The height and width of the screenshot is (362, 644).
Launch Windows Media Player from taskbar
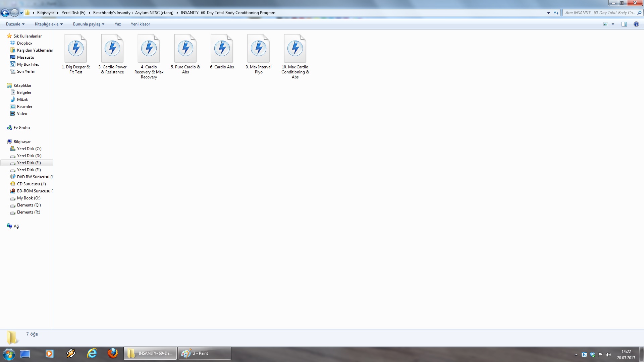coord(50,354)
